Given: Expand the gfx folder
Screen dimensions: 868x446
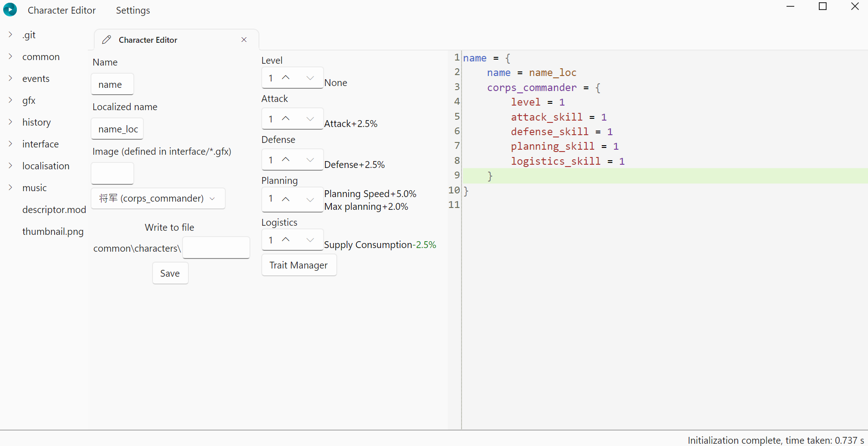Looking at the screenshot, I should coord(10,100).
